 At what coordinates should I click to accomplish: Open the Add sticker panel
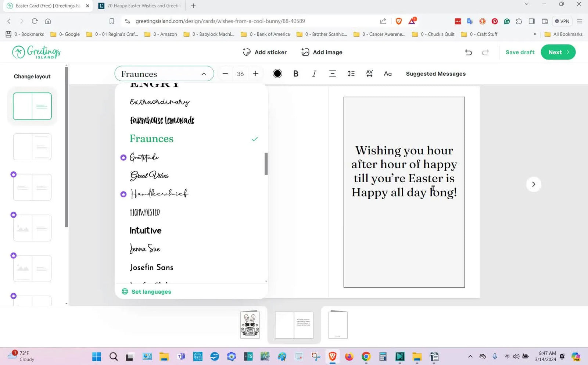(264, 52)
